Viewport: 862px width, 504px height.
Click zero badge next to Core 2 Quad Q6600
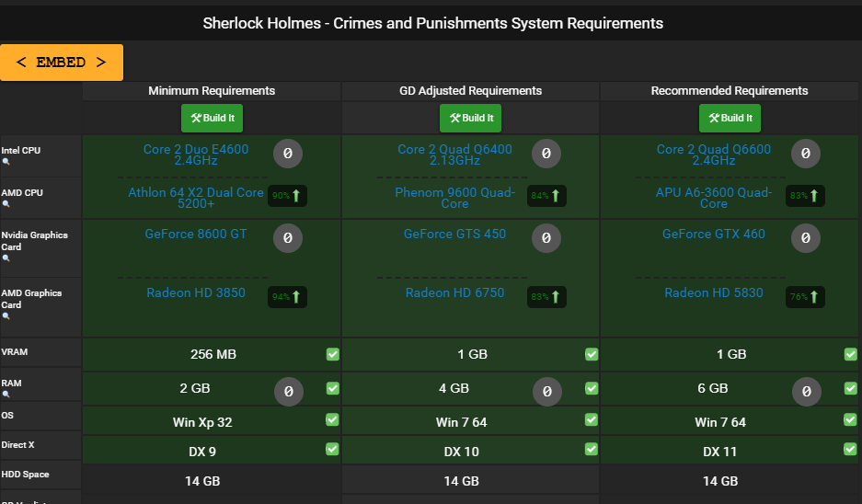(x=805, y=154)
